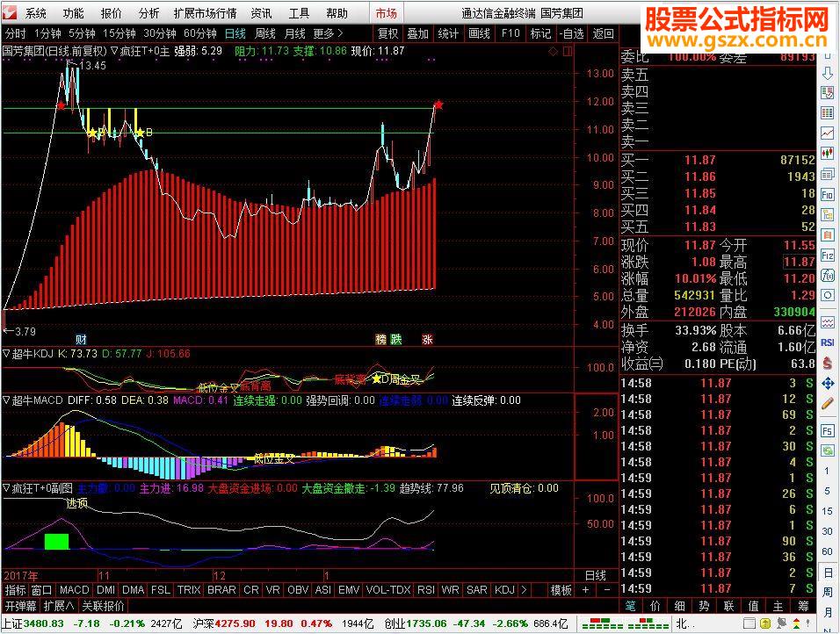This screenshot has height=634, width=840.
Task: Open the f(x) formula manager icon
Action: click(828, 276)
